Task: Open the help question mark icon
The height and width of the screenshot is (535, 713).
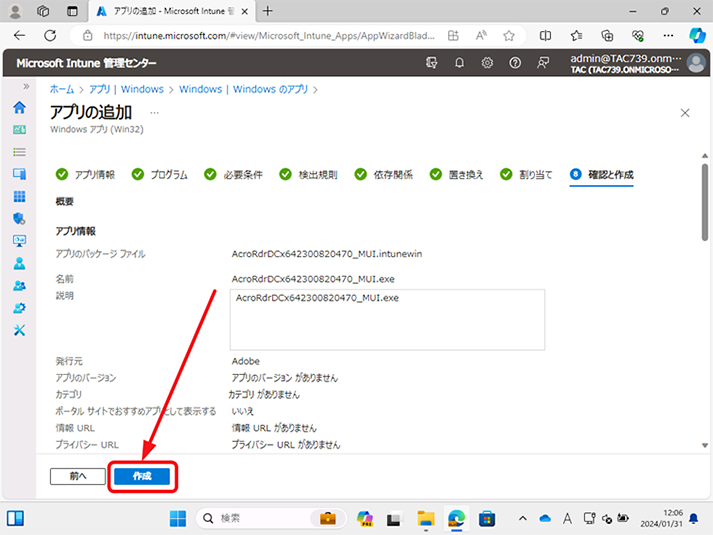Action: tap(515, 63)
